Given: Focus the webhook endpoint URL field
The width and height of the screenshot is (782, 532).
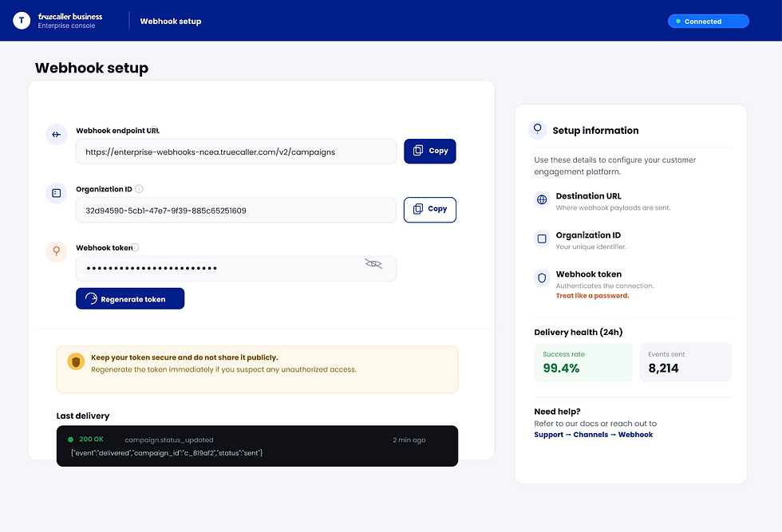Looking at the screenshot, I should [x=236, y=152].
